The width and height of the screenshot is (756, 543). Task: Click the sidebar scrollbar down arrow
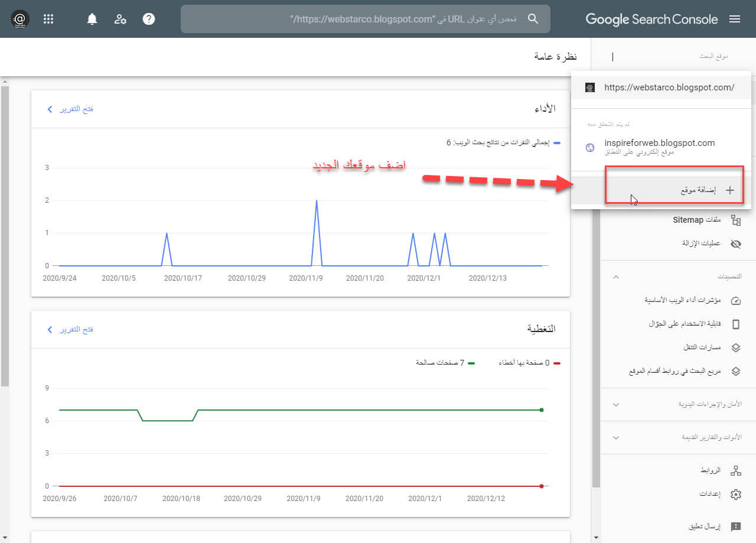[596, 537]
